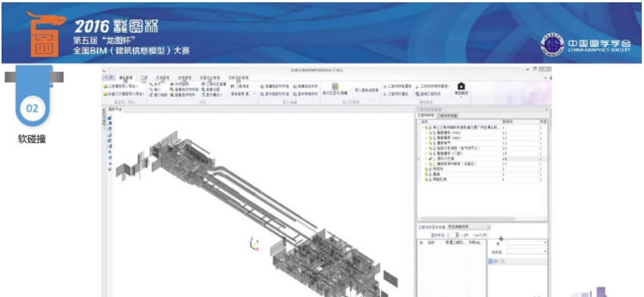Open the 构件类 combo box

pos(527,252)
